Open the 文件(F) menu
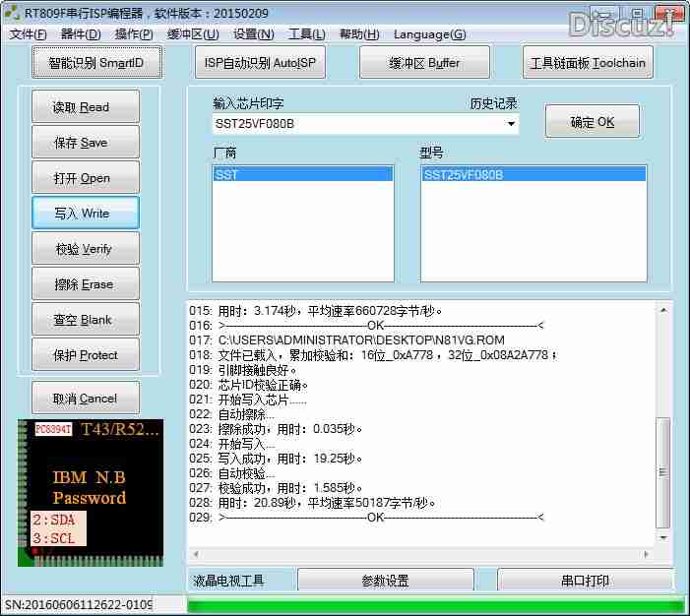 click(x=28, y=34)
